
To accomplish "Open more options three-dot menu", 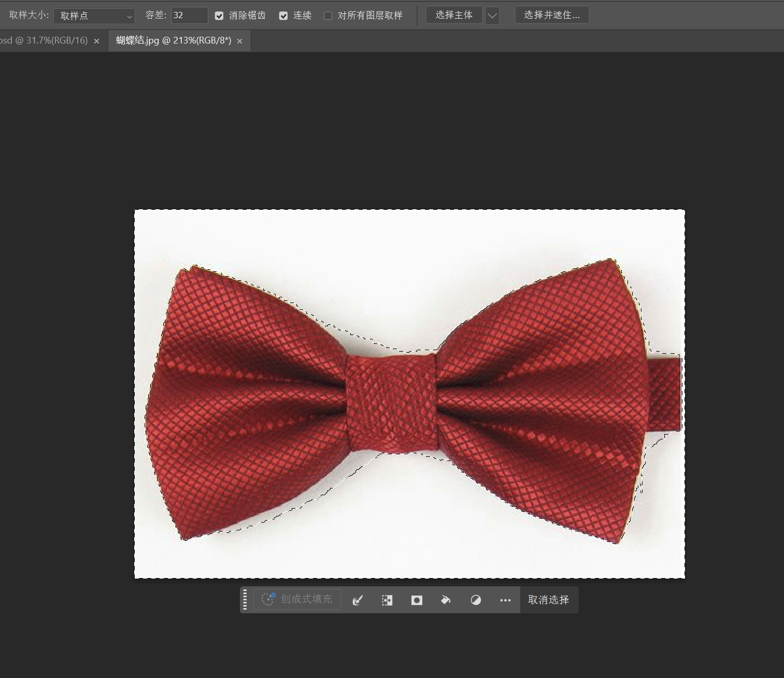I will coord(505,600).
